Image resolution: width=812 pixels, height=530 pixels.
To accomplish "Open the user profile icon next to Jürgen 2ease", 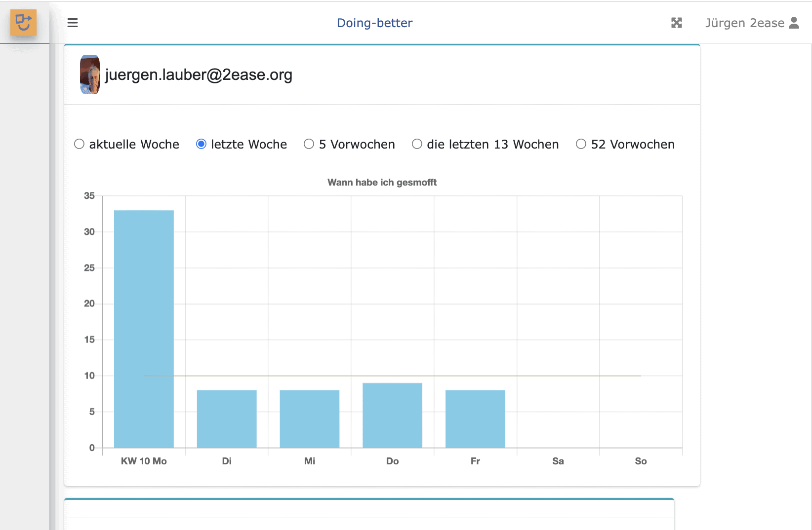I will point(794,23).
